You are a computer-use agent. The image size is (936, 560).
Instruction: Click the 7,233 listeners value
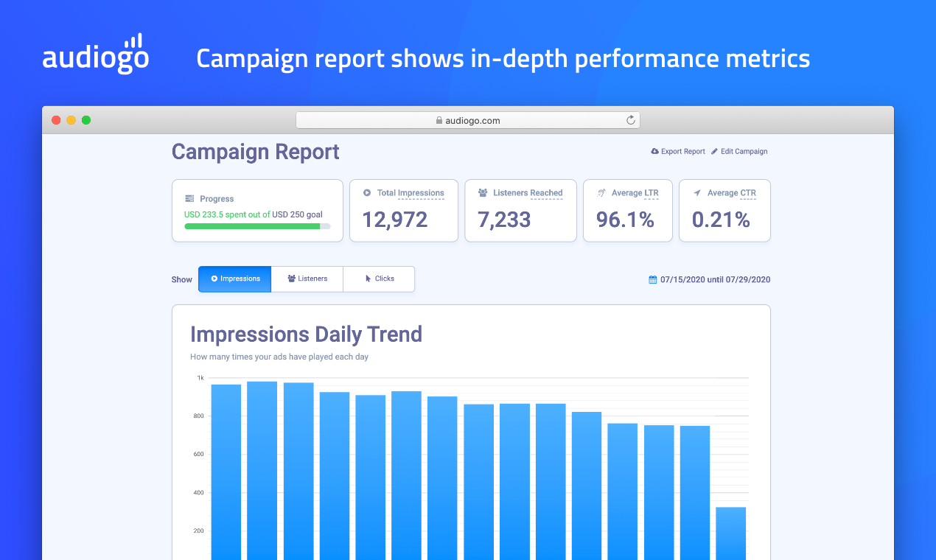(504, 220)
